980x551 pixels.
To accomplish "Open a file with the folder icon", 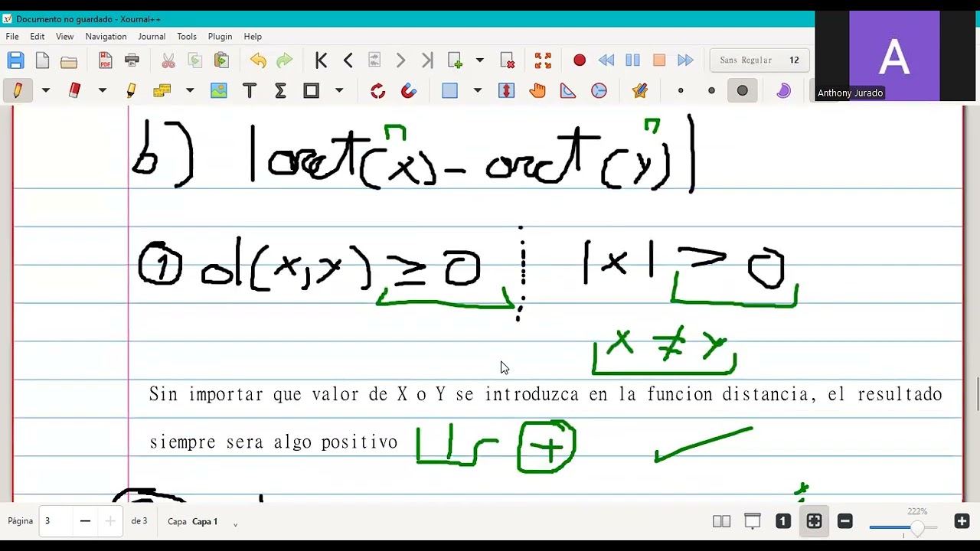I will [x=69, y=60].
